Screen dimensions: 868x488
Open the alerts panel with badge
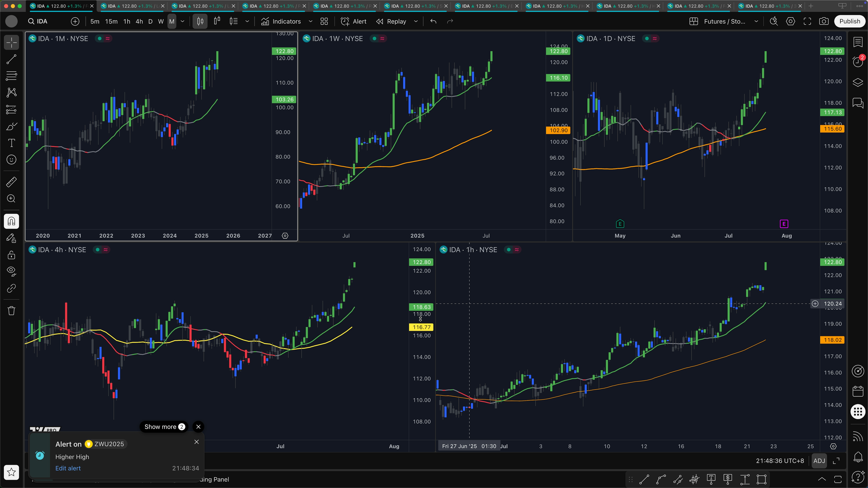(858, 61)
